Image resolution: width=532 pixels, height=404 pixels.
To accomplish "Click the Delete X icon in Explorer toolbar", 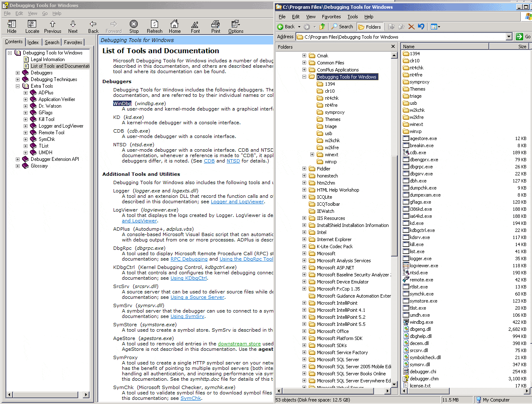I will click(411, 27).
